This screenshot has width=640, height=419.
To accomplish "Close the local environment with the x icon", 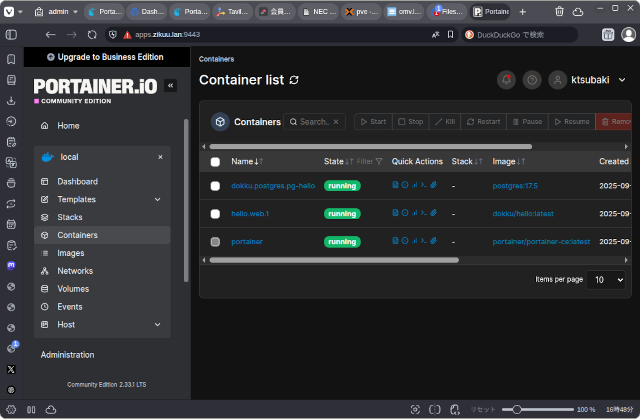I will coord(160,157).
